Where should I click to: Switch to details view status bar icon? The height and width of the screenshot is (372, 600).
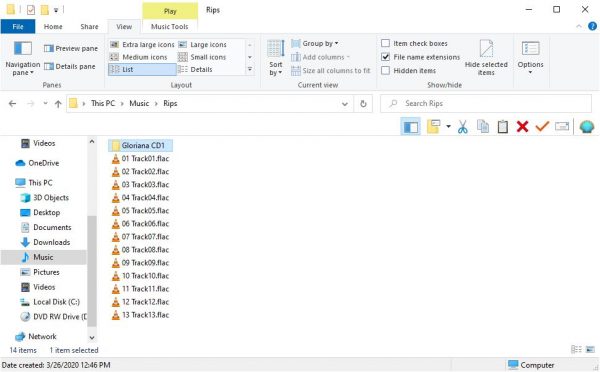576,349
